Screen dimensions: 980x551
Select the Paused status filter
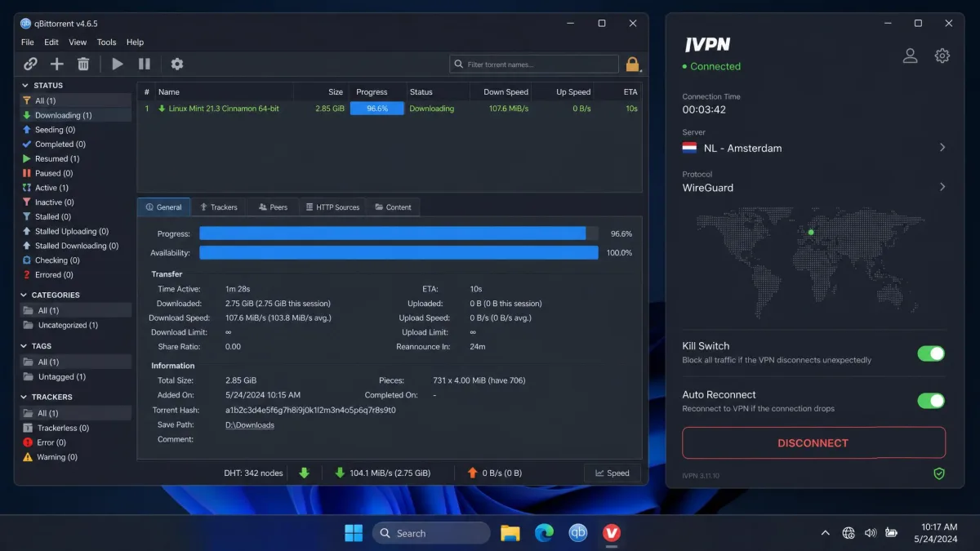[x=76, y=173]
